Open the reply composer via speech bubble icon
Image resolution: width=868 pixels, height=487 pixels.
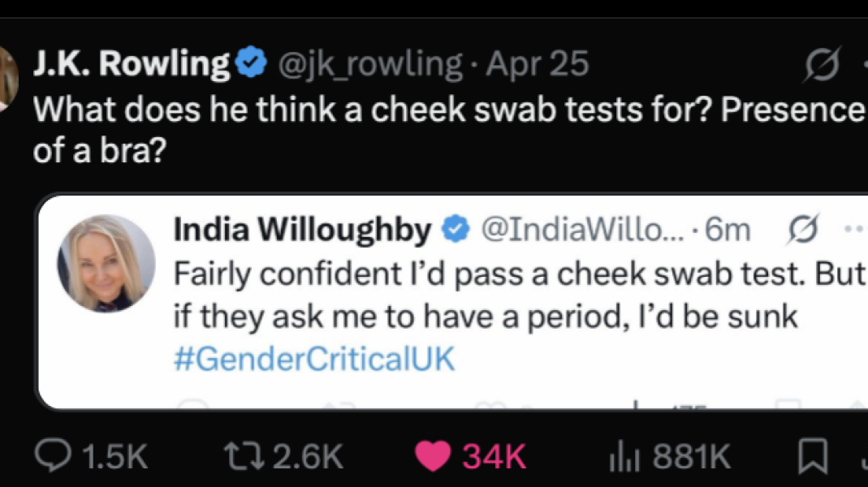(x=54, y=455)
